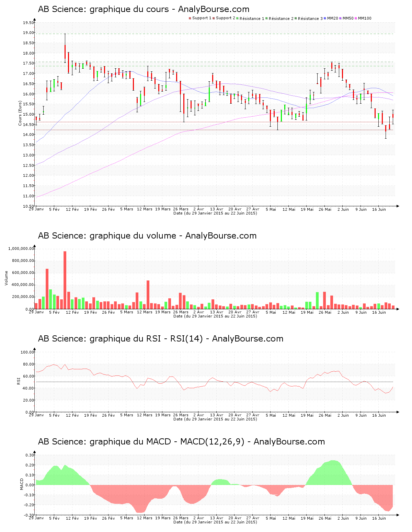Click the 'Cours (Euro)' axis label

20,113
